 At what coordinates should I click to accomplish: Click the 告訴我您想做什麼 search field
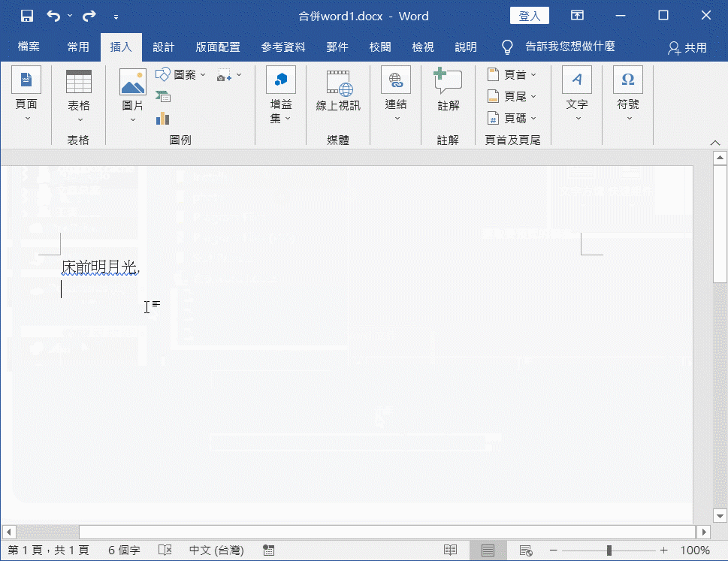coord(569,47)
